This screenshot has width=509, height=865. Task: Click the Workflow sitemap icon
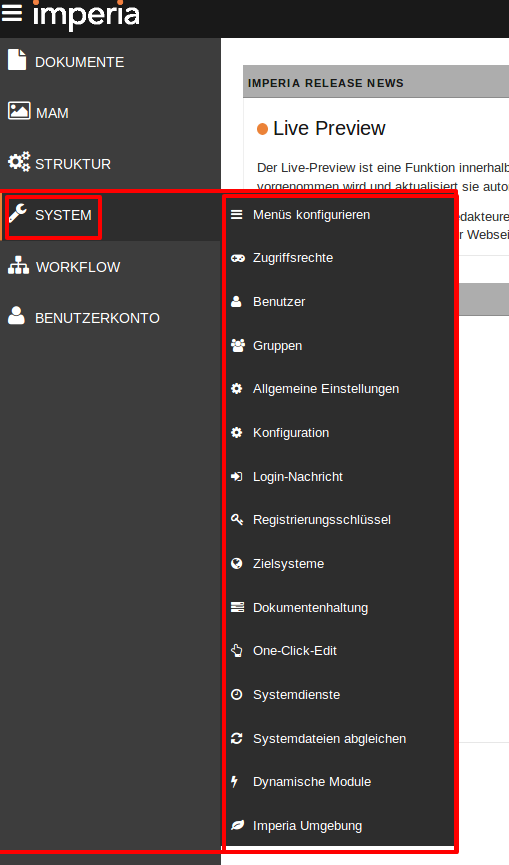tap(19, 265)
